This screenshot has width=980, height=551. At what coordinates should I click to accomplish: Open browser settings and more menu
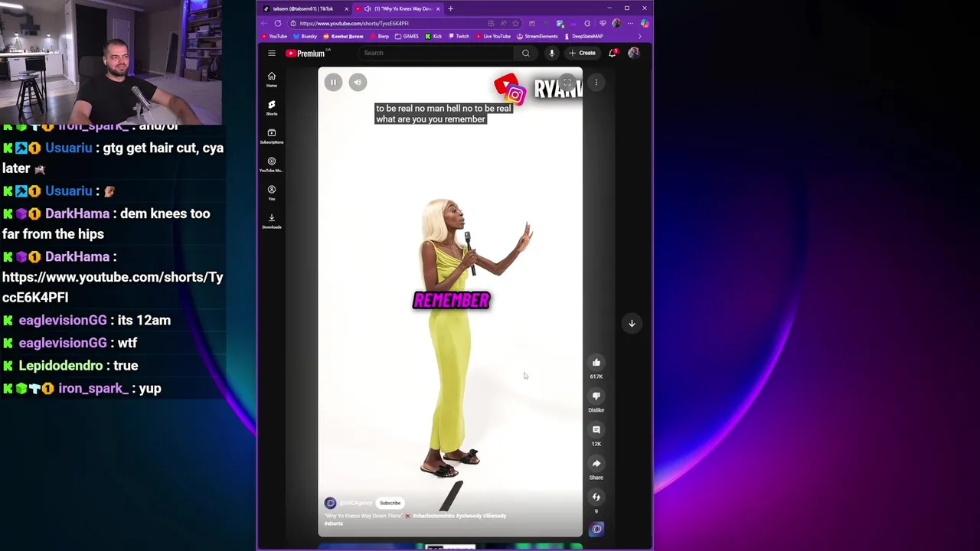pos(630,23)
